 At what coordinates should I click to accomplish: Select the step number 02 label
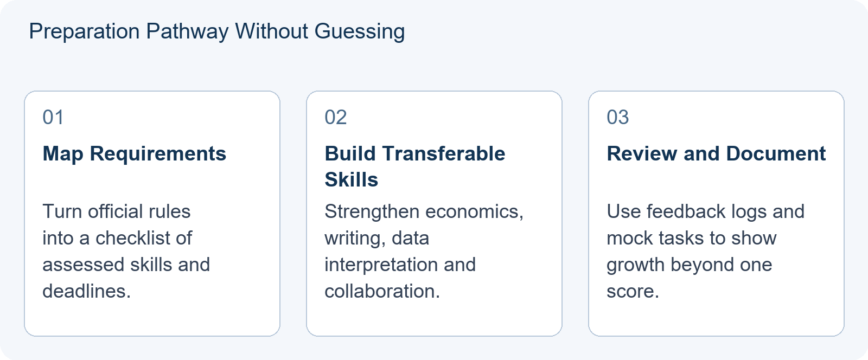click(336, 117)
